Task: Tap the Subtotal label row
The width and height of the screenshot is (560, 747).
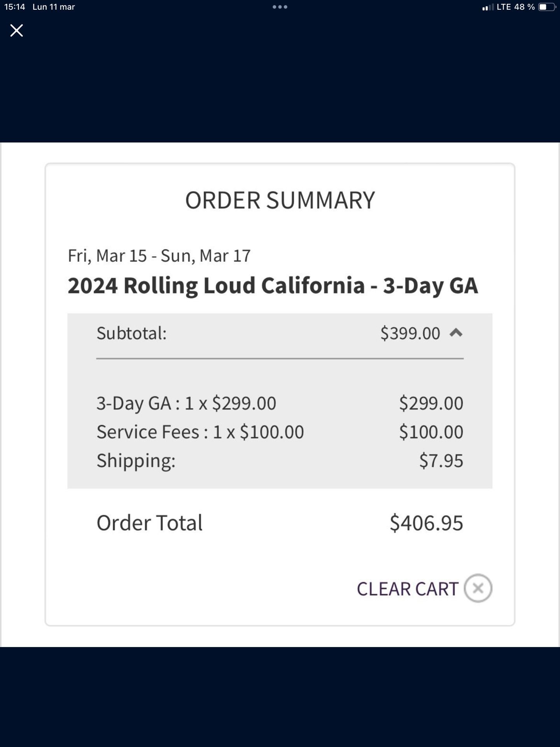Action: click(x=280, y=333)
